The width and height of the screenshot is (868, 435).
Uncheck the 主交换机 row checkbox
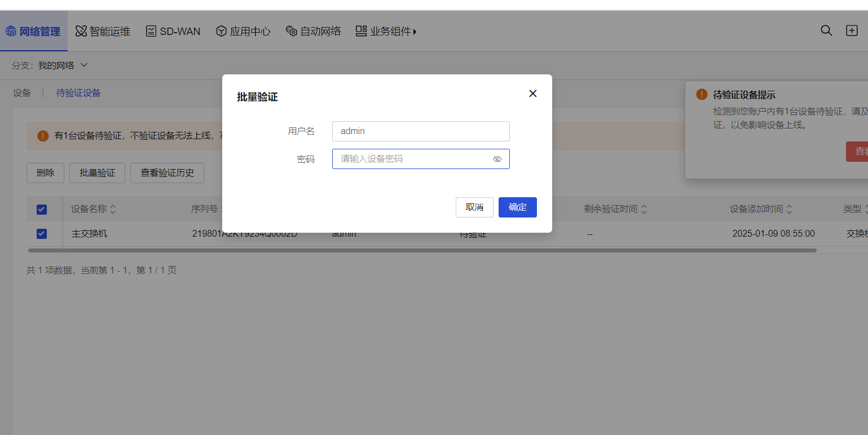(41, 233)
